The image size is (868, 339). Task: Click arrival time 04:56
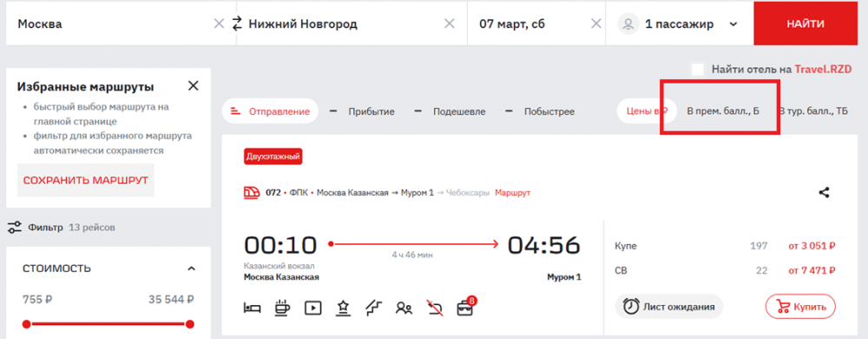pos(544,245)
